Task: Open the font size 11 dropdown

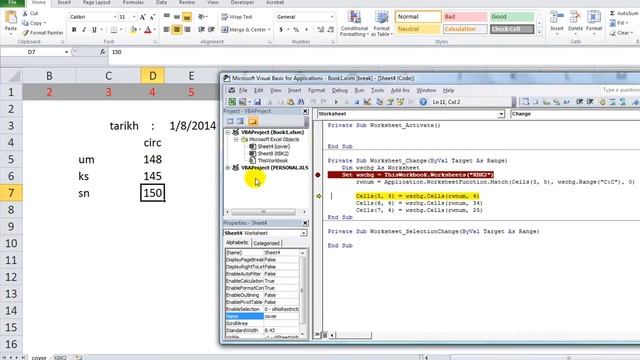Action: 134,17
